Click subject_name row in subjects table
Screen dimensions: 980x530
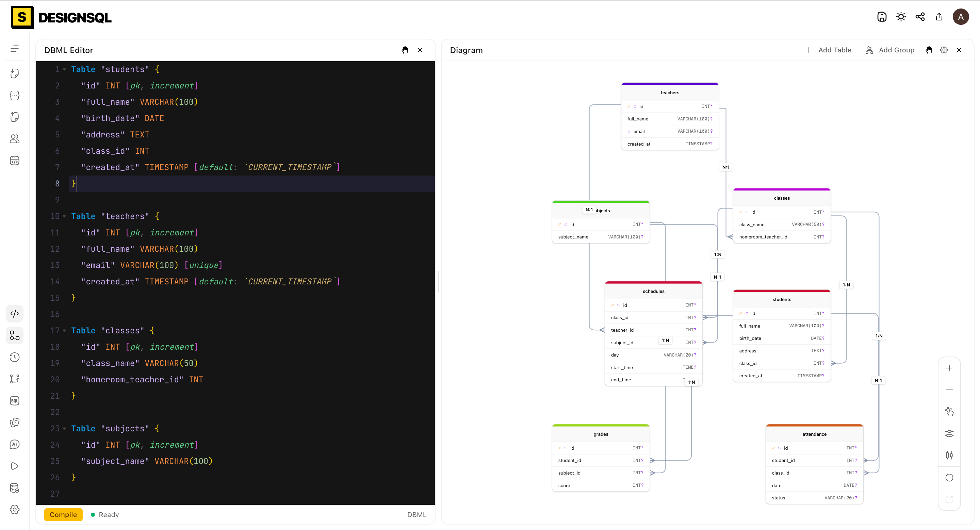pyautogui.click(x=601, y=237)
